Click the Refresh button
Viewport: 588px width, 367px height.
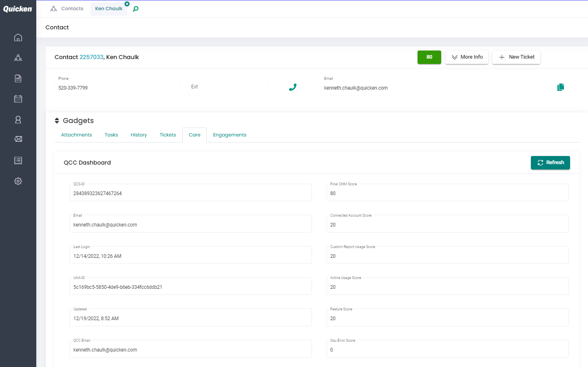click(x=550, y=163)
